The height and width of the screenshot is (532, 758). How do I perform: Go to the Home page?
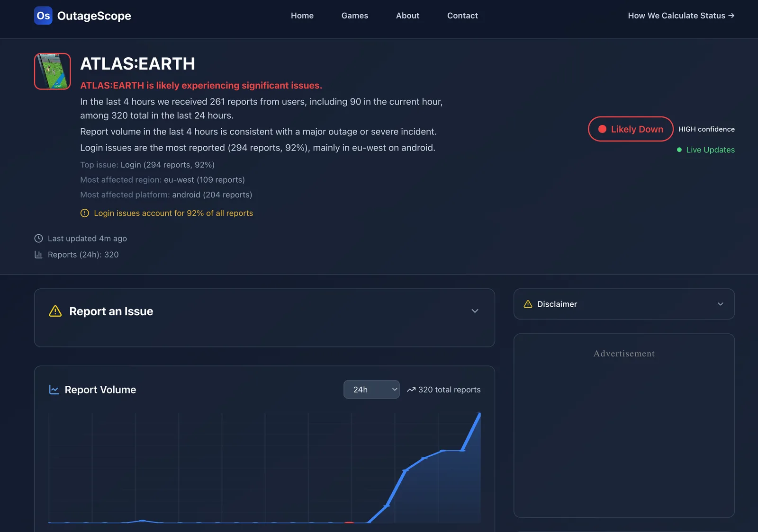tap(302, 16)
